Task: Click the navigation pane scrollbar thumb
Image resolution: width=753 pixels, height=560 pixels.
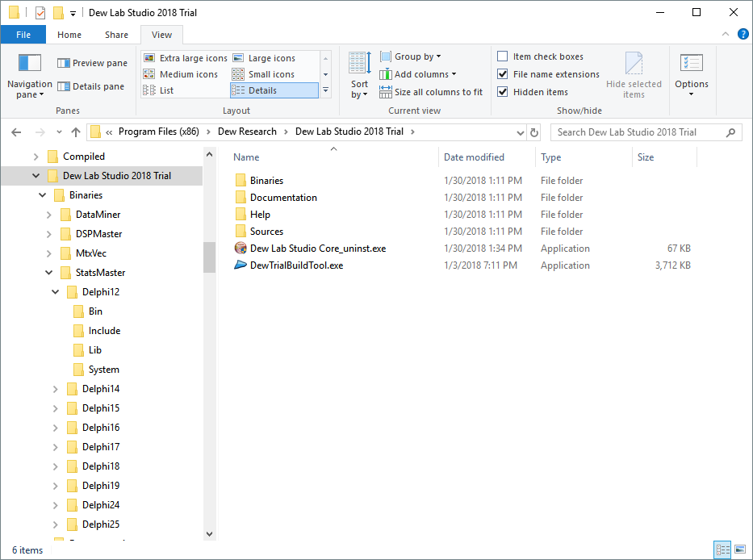Action: pos(209,257)
